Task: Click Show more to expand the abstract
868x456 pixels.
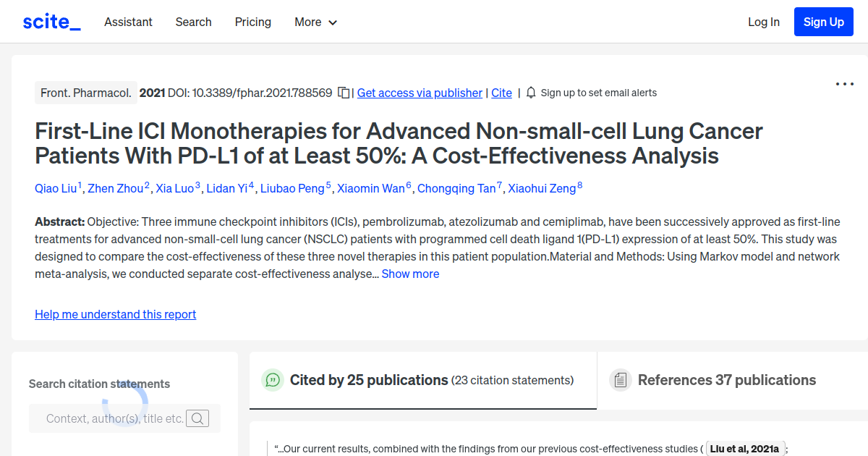Action: [410, 274]
